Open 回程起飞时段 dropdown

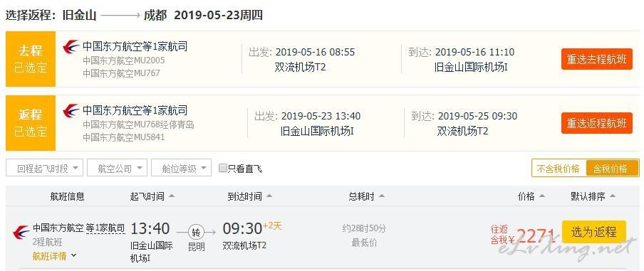tap(44, 168)
